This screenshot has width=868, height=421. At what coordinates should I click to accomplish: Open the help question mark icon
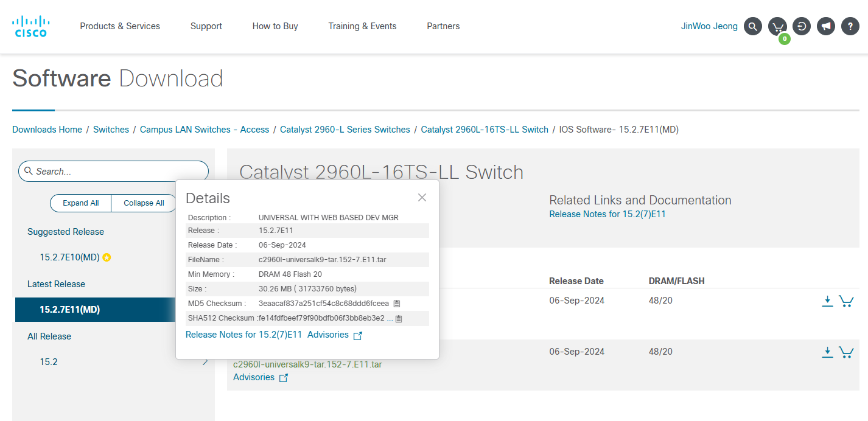850,26
